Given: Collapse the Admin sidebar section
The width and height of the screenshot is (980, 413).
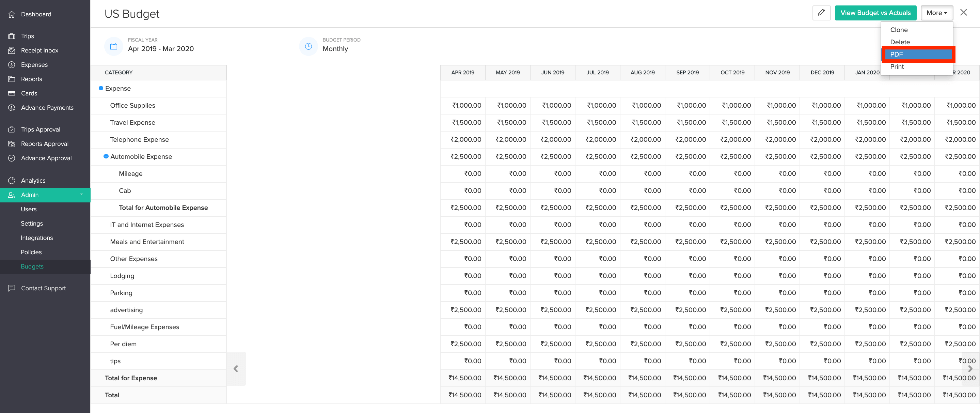Looking at the screenshot, I should click(81, 195).
